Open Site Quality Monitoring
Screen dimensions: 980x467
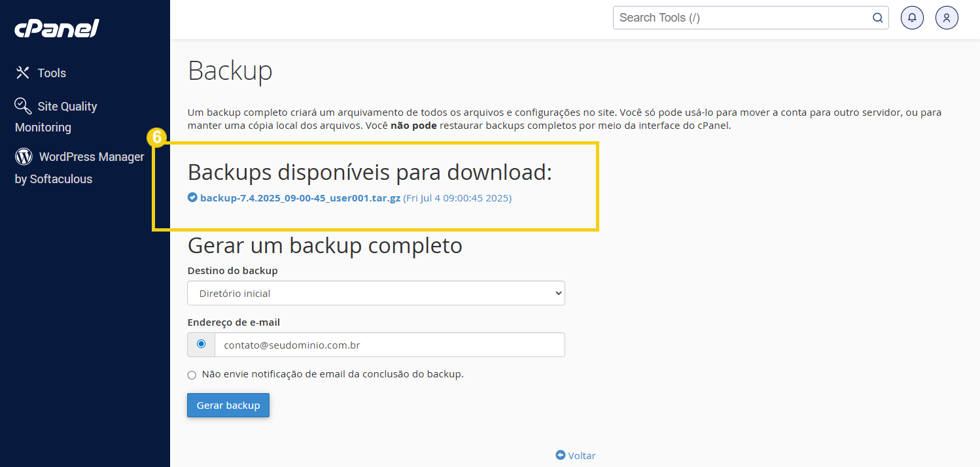(x=56, y=116)
